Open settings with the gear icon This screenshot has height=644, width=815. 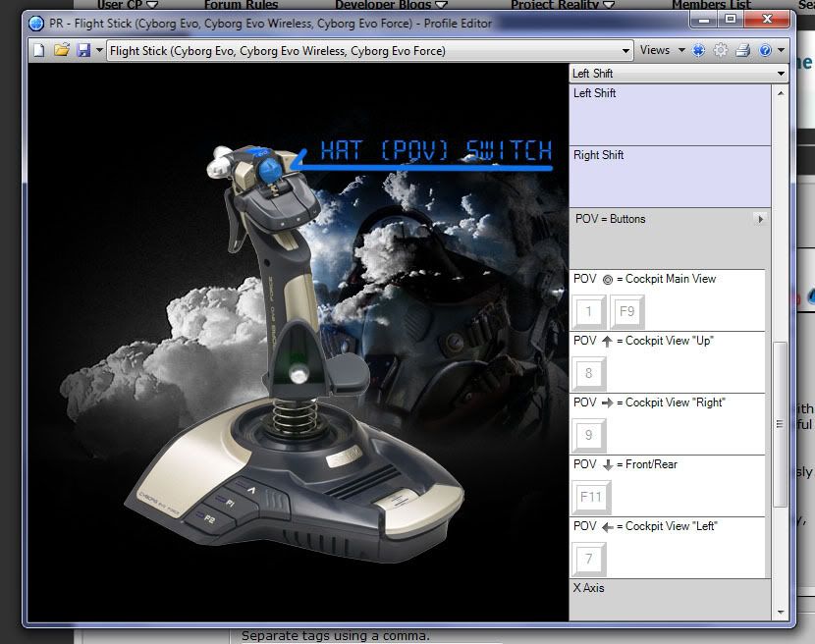(x=721, y=50)
